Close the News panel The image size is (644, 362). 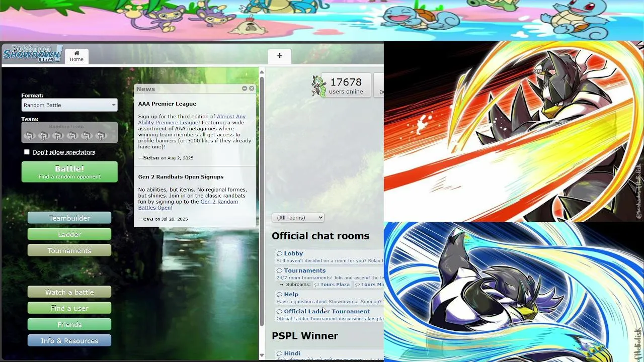point(252,88)
